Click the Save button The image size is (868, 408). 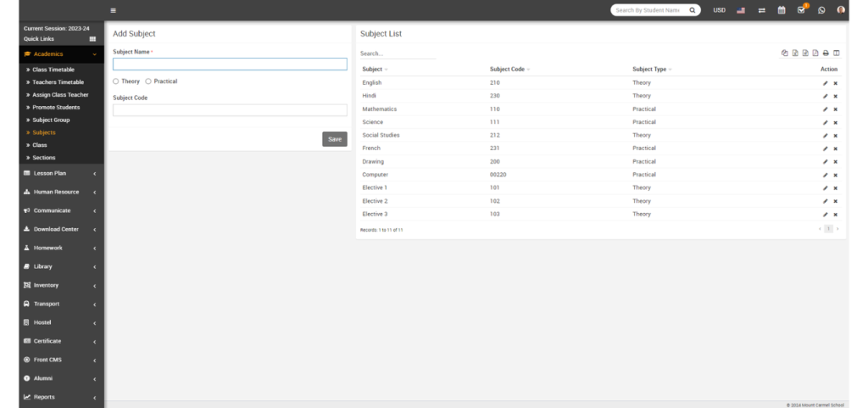click(x=335, y=139)
